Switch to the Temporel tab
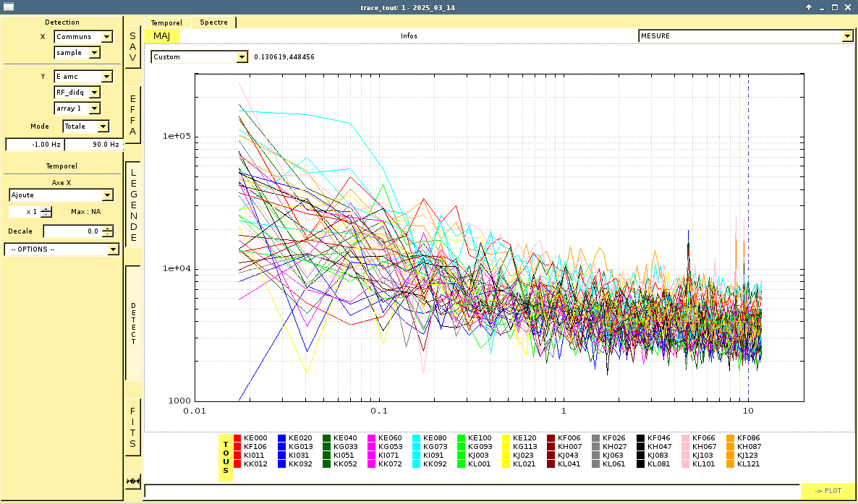Screen dimensions: 858x504 coord(166,23)
